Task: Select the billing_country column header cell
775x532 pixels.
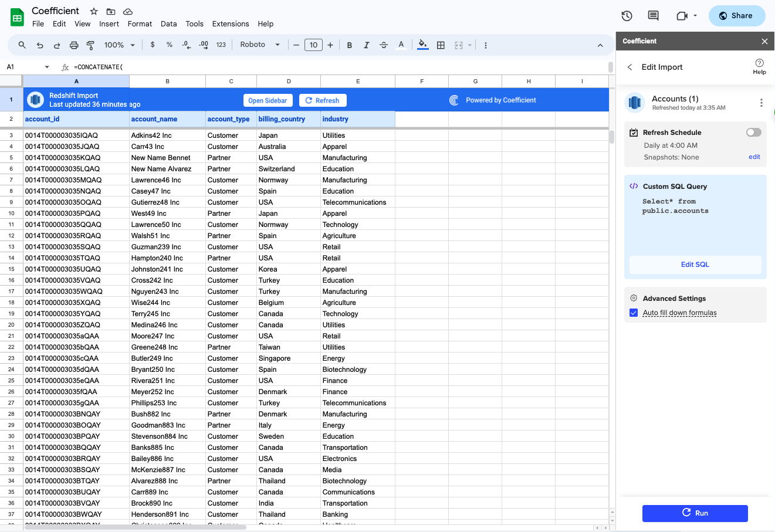Action: coord(289,119)
